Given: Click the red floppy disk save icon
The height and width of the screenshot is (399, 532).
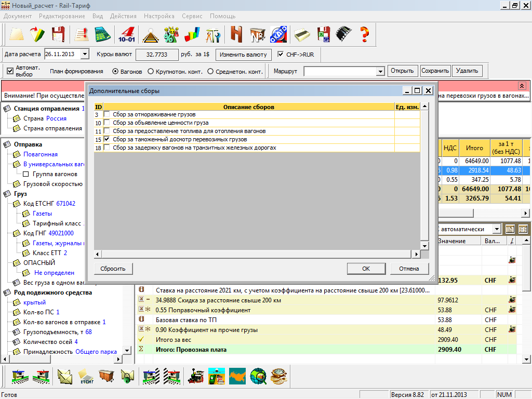Looking at the screenshot, I should pos(58,34).
